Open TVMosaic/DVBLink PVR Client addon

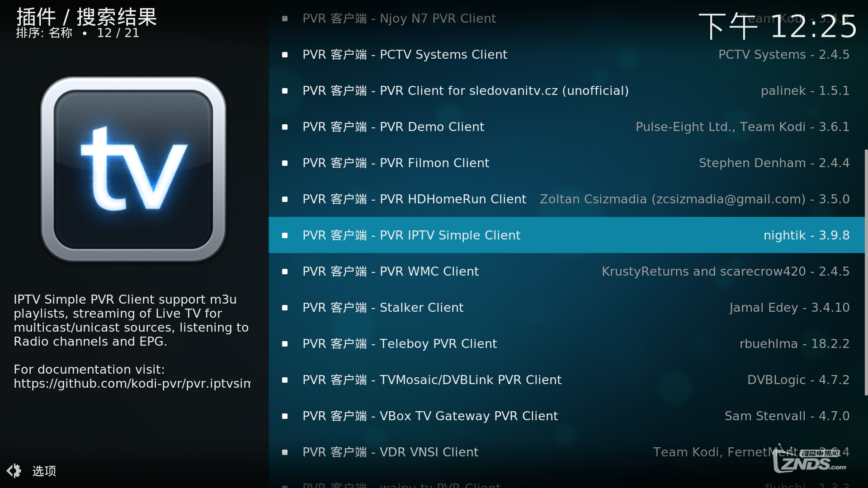click(x=566, y=380)
